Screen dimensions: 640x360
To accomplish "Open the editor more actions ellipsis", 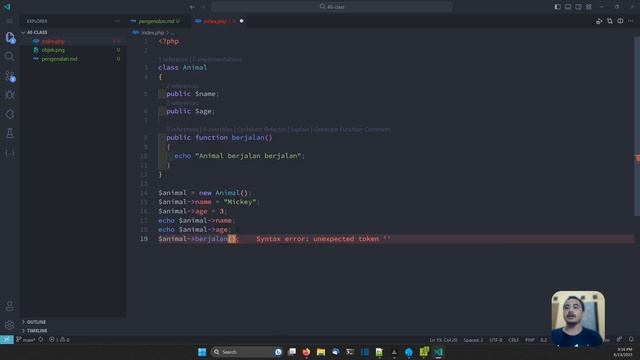I will (631, 21).
